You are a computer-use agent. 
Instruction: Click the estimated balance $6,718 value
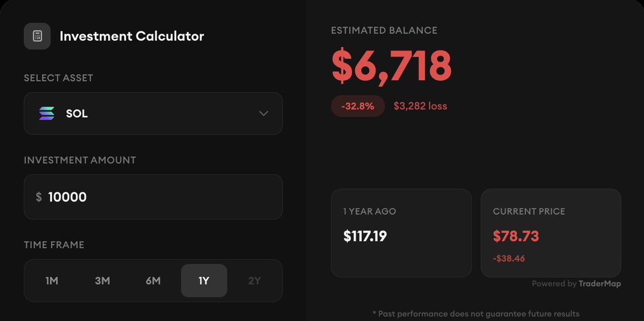(x=392, y=66)
